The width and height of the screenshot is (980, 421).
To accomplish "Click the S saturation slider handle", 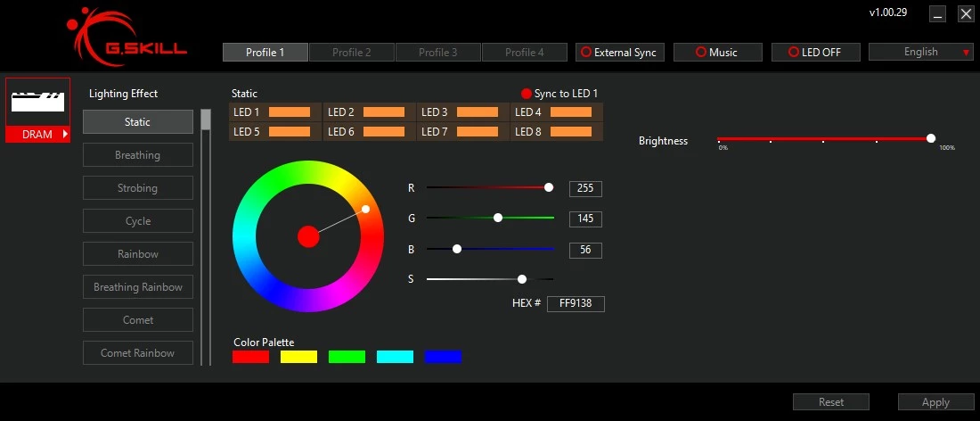I will pos(522,279).
